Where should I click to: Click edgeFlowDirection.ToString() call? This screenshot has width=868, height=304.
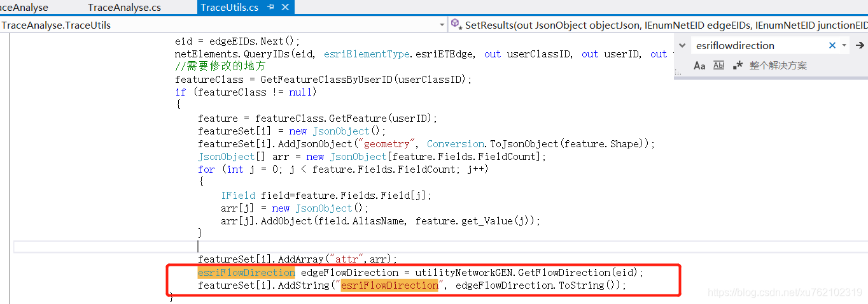pyautogui.click(x=538, y=285)
